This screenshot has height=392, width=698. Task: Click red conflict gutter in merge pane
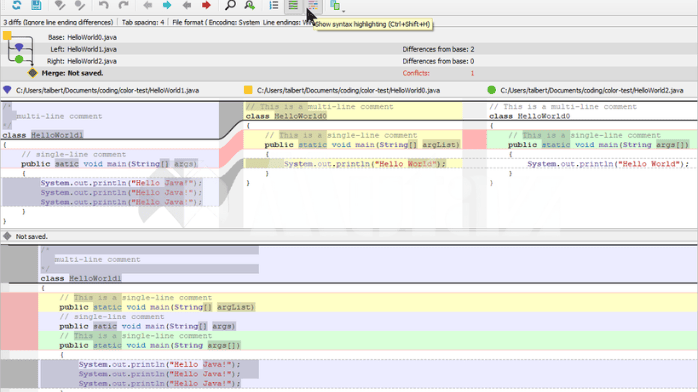[19, 321]
